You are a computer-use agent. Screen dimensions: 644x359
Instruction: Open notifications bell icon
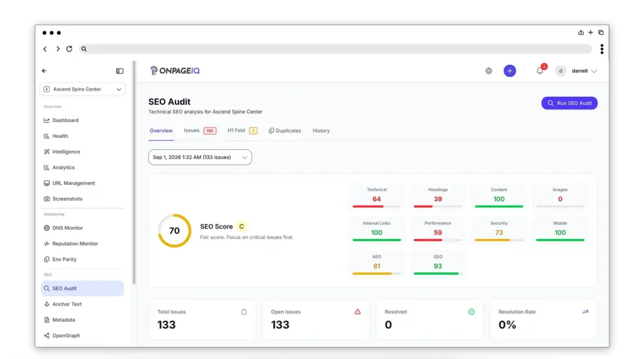pyautogui.click(x=540, y=70)
